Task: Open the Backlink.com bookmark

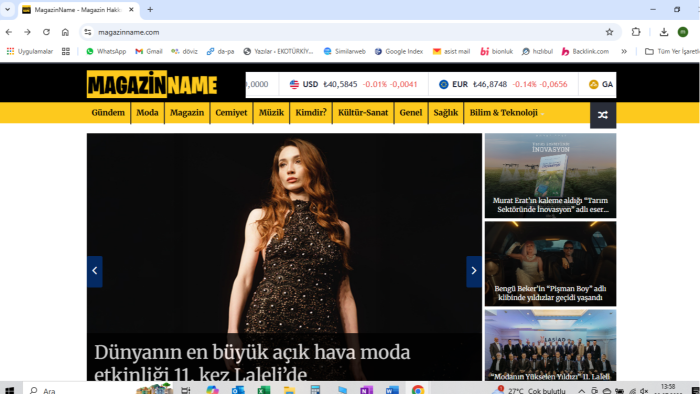Action: tap(585, 51)
